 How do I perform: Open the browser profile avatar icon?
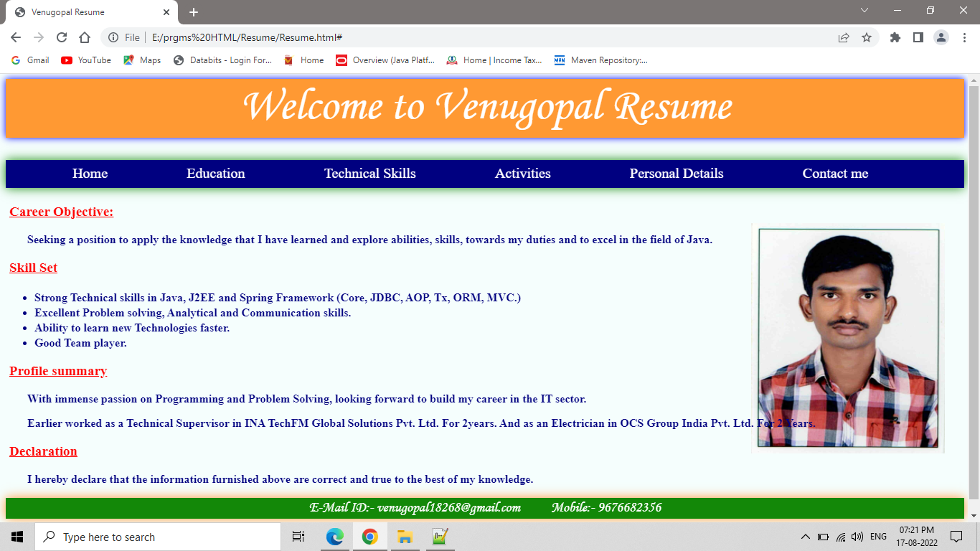[x=942, y=37]
